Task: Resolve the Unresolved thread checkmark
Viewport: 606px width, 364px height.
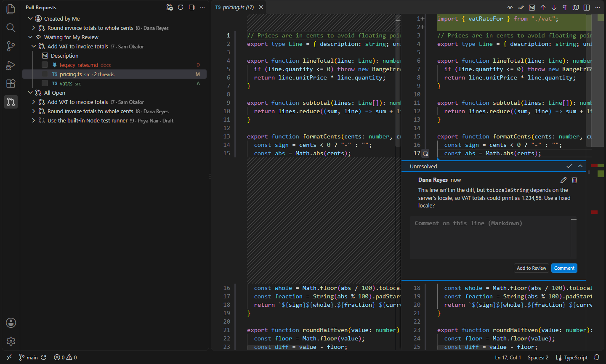Action: (x=569, y=166)
